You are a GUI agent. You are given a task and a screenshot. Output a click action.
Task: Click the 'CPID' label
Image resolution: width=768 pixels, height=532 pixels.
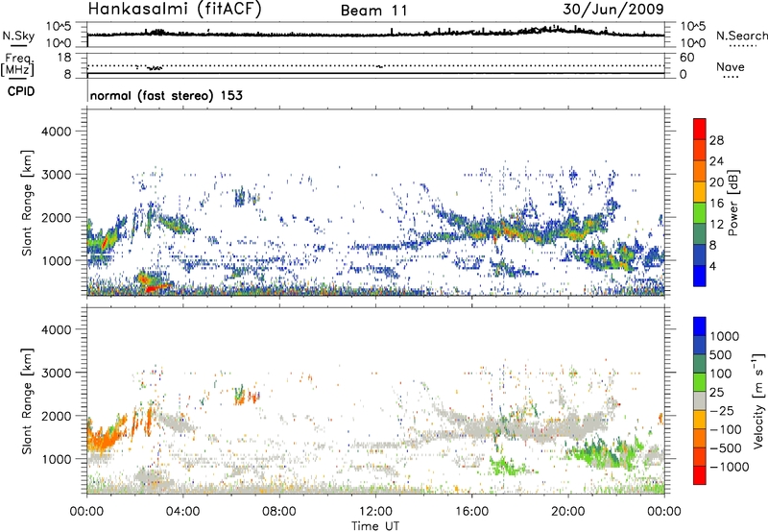(x=21, y=91)
